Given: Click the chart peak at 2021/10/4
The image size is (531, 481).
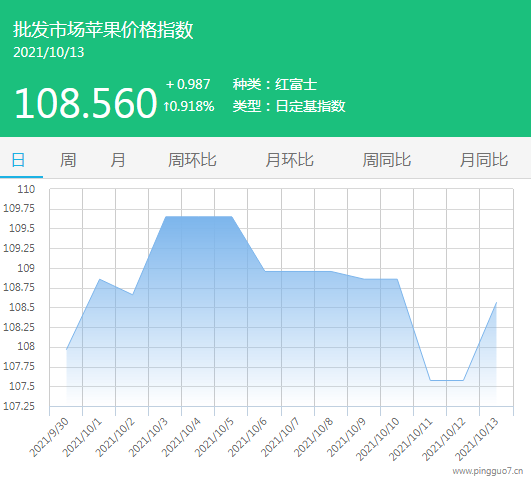Looking at the screenshot, I should tap(198, 216).
